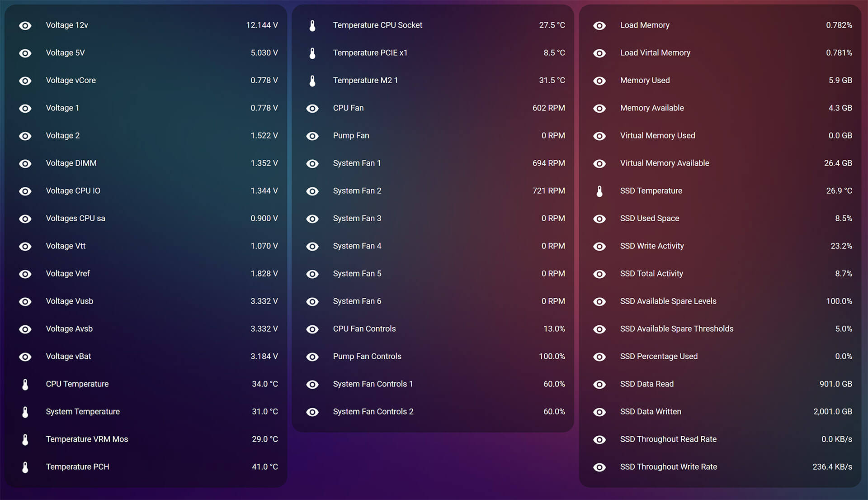Select the Memory Available sensor label
868x500 pixels.
pyautogui.click(x=652, y=108)
